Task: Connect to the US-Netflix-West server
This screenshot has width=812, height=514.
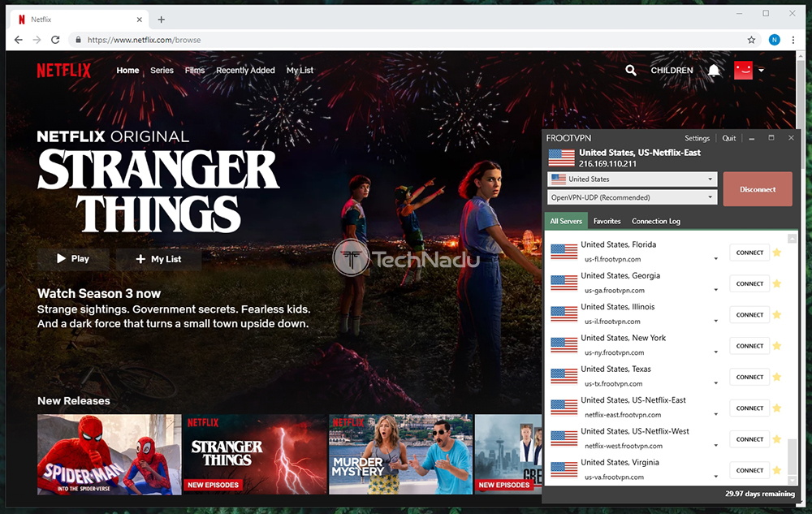Action: (749, 439)
